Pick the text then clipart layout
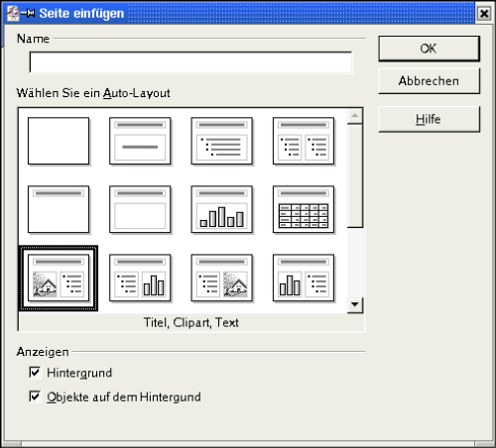Viewport: 496px width, 448px height. coord(222,279)
